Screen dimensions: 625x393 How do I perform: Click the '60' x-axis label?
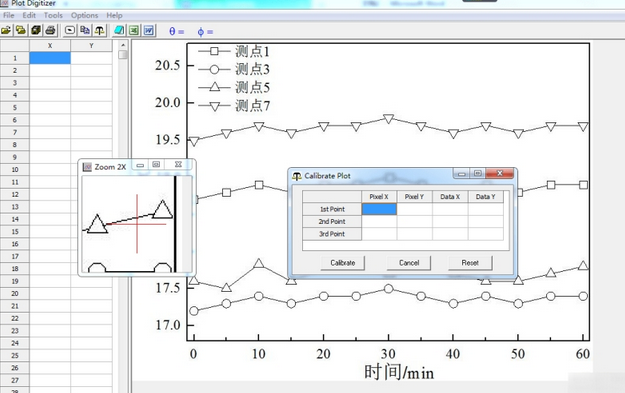[x=582, y=354]
